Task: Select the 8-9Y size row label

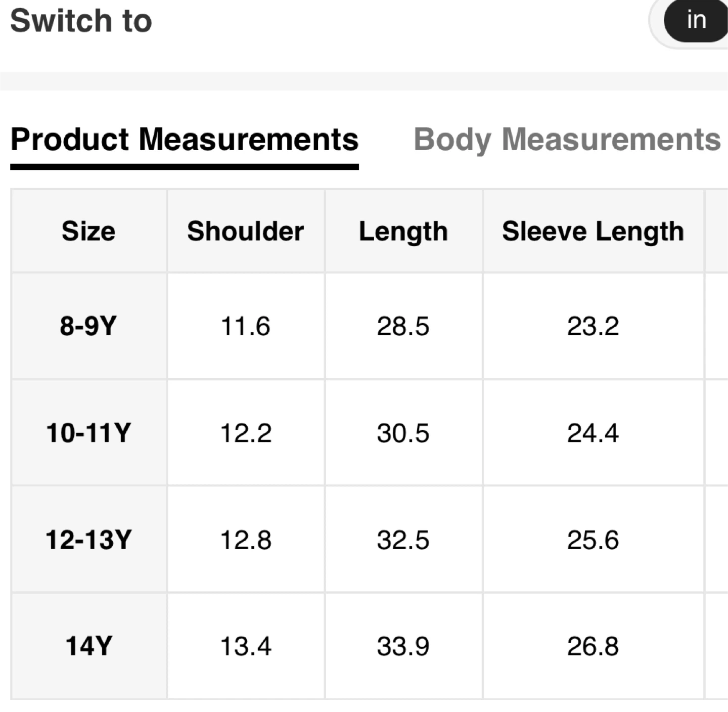Action: [x=88, y=326]
